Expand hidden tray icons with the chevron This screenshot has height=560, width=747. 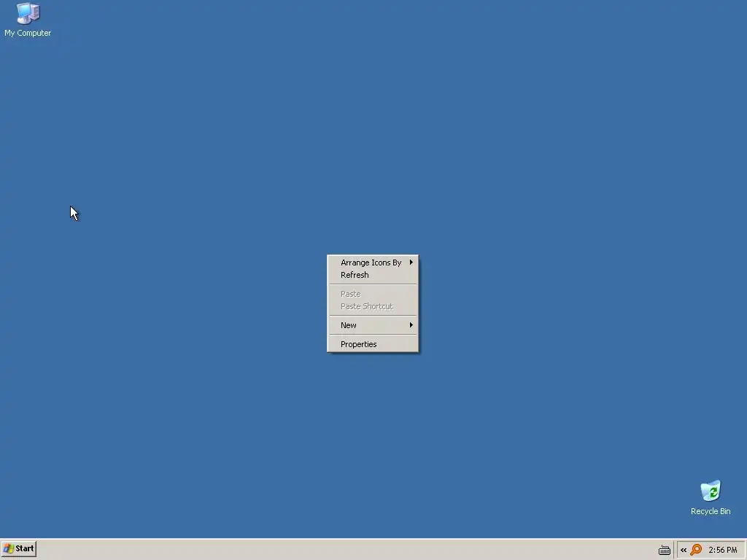tap(683, 550)
